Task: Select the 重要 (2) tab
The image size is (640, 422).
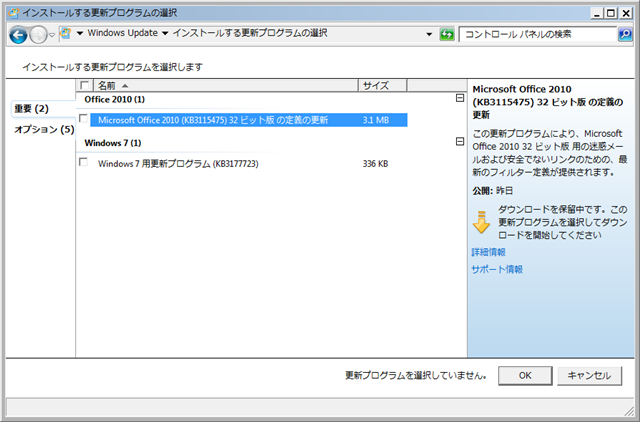Action: (x=32, y=109)
